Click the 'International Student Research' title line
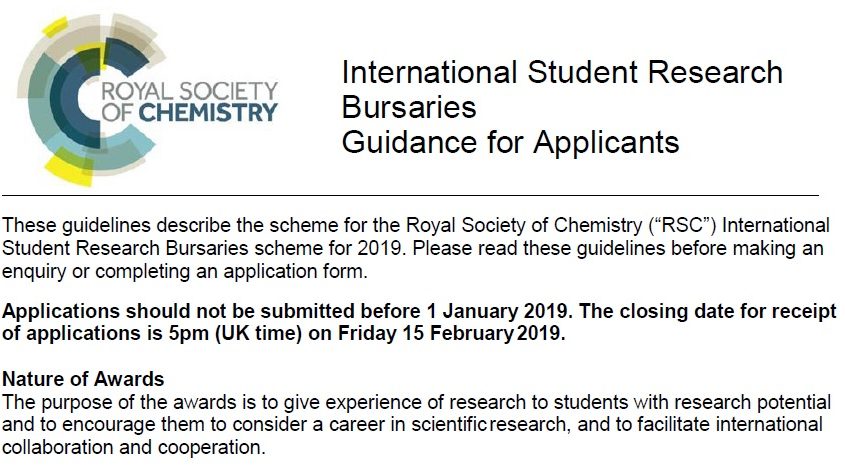Image resolution: width=845 pixels, height=467 pixels. tap(562, 72)
